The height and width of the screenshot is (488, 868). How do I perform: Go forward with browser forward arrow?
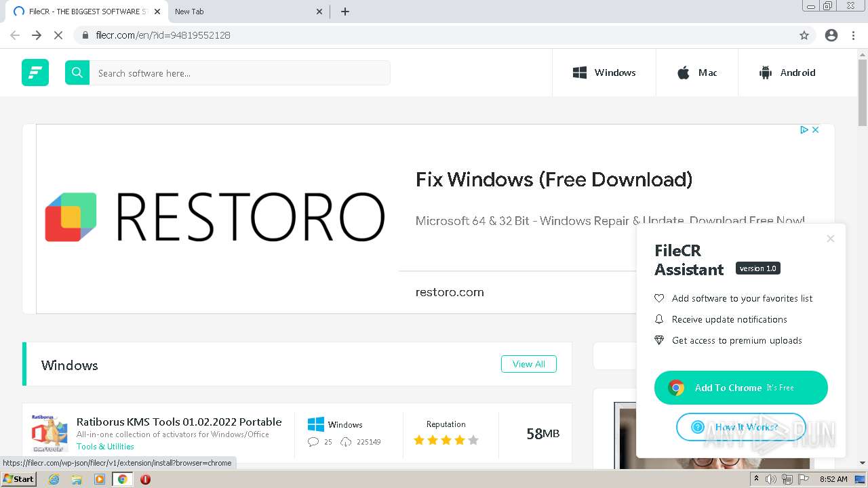point(37,35)
